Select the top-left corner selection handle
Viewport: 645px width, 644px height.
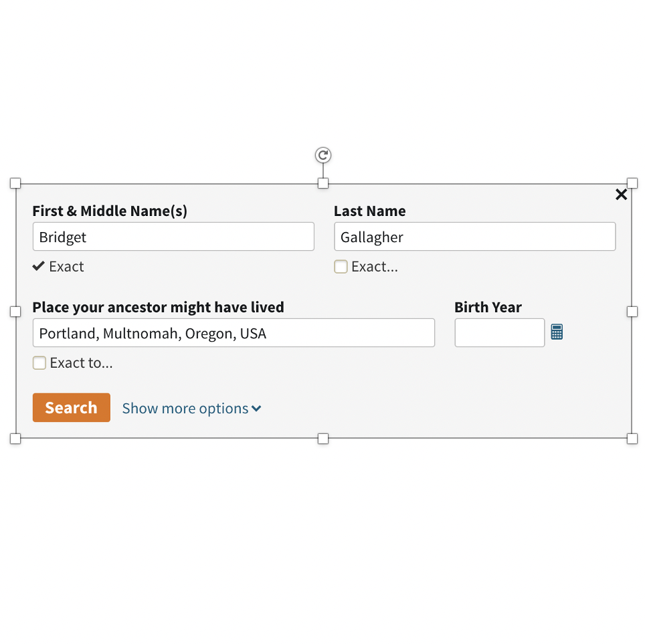tap(15, 183)
